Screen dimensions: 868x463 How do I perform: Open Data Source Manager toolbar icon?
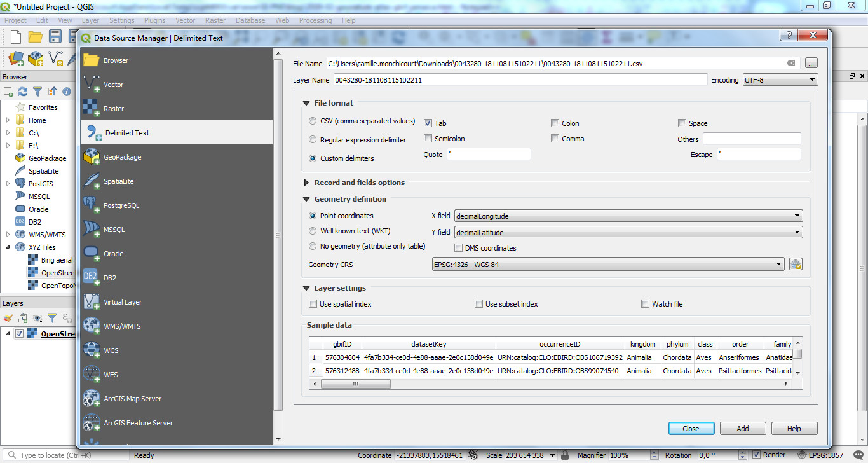pyautogui.click(x=15, y=59)
